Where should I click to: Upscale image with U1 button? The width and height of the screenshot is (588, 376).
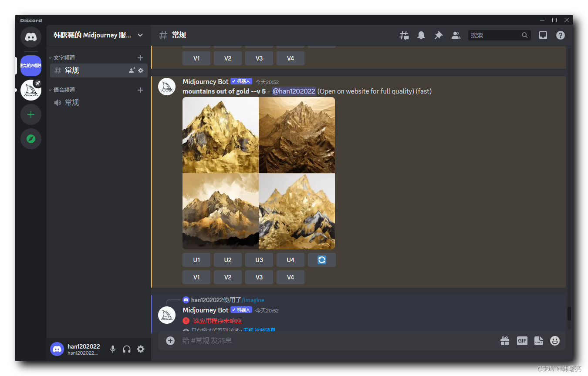click(196, 260)
